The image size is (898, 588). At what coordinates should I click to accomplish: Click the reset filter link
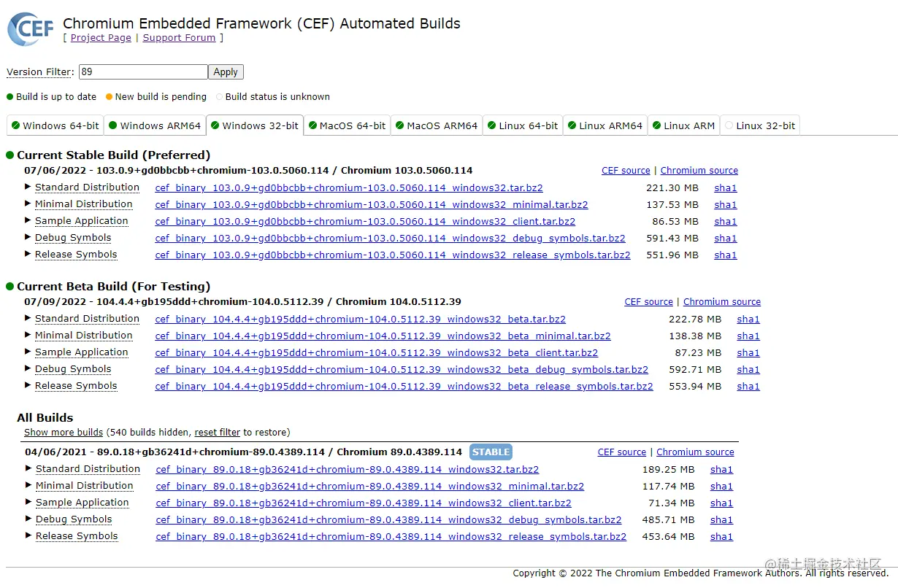(218, 433)
